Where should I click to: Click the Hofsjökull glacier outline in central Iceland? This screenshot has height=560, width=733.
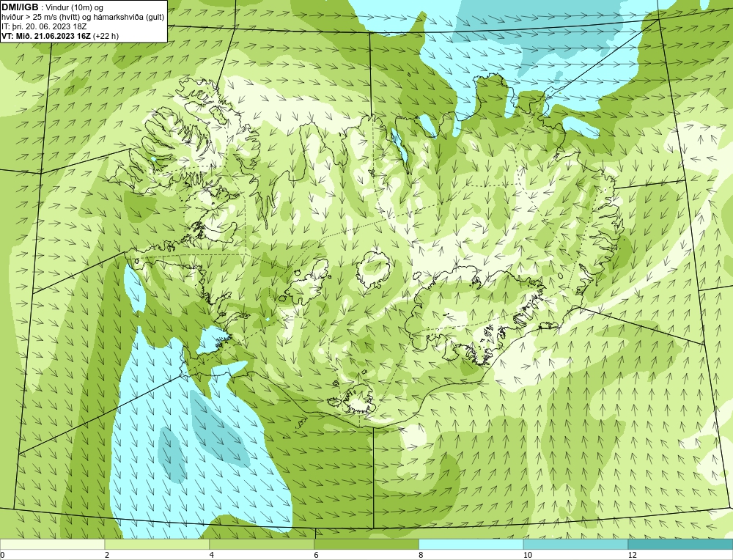click(375, 270)
